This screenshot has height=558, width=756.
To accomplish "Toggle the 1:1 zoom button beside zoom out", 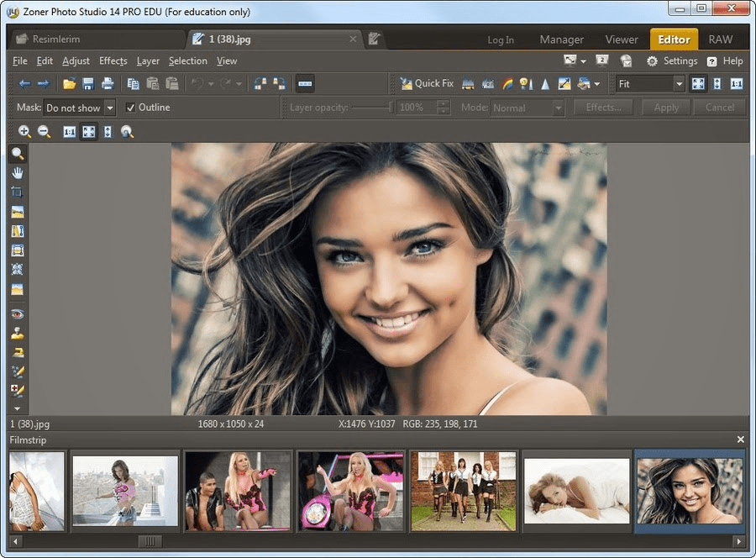I will 69,132.
